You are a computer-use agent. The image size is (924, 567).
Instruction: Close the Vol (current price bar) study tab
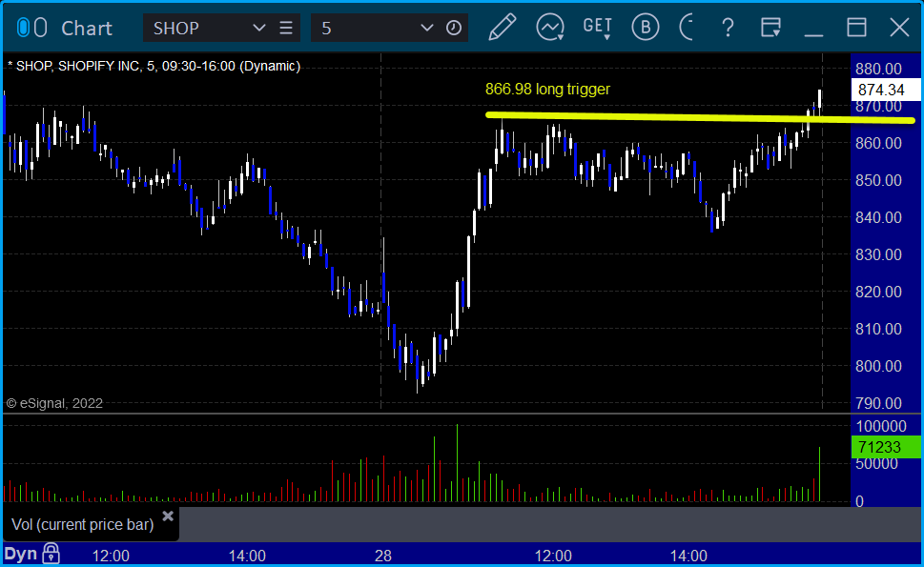coord(168,516)
